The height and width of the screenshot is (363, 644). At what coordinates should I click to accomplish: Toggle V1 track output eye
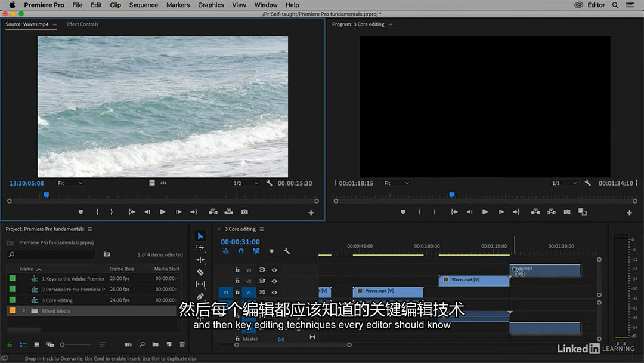click(x=274, y=293)
